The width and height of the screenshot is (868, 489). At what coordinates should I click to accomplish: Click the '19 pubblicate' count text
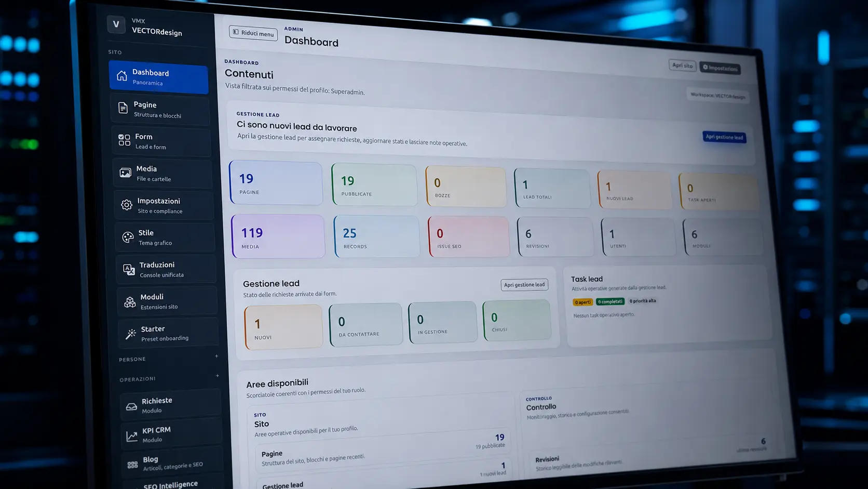click(x=490, y=446)
